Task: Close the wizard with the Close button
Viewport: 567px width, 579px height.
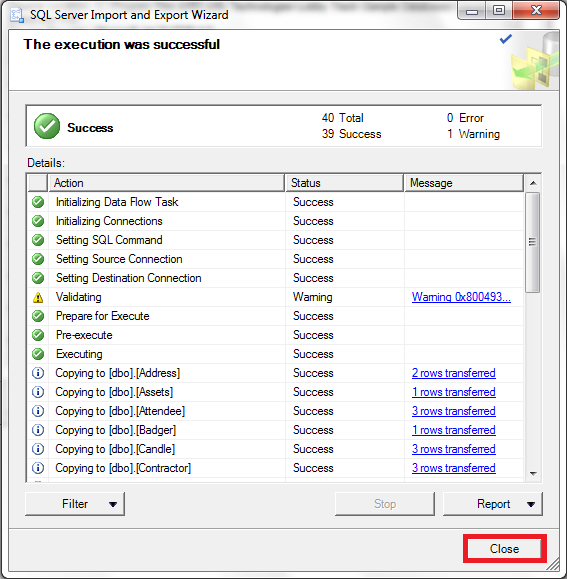Action: [x=505, y=549]
